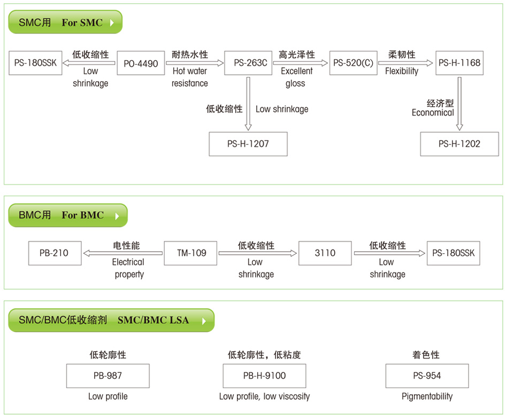The width and height of the screenshot is (507, 420).
Task: Open the PS-H-1168 product box
Action: 459,63
